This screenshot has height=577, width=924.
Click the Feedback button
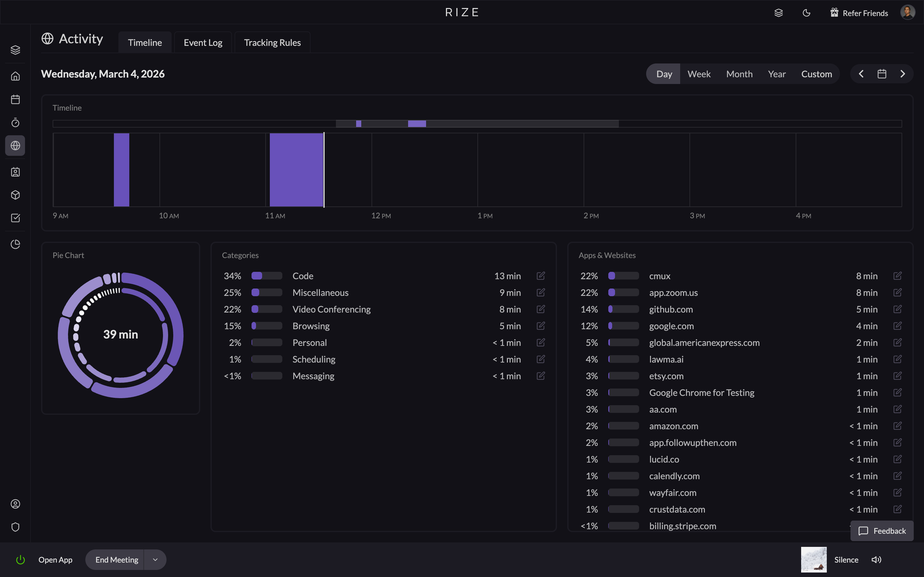[x=882, y=531]
